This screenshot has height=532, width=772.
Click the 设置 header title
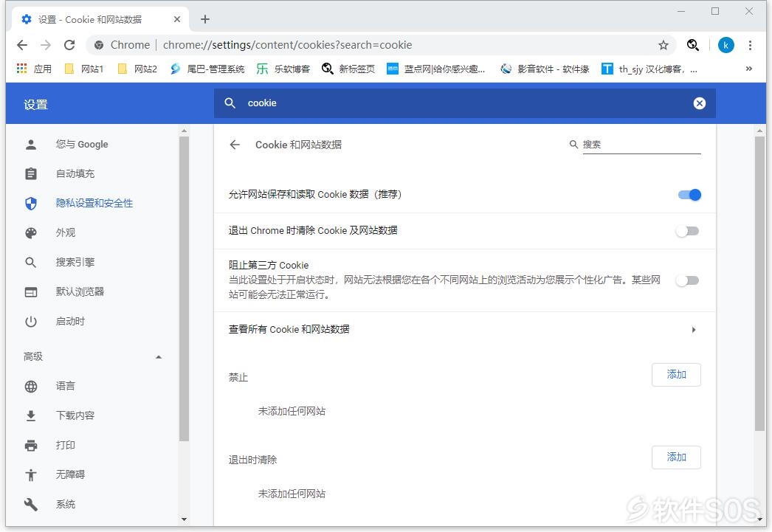click(35, 105)
